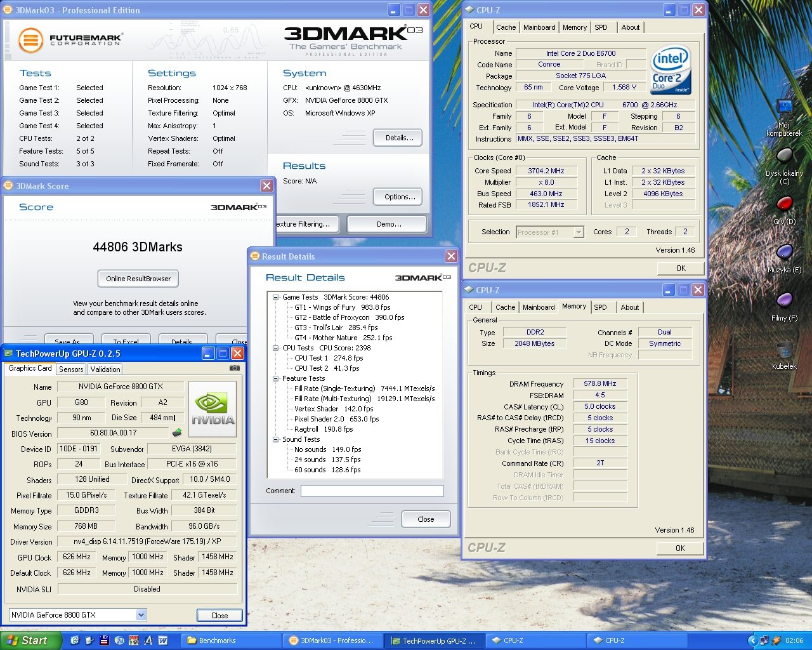Click the BIOS save chip icon in GPU-Z
Viewport: 812px width, 650px height.
coord(177,433)
